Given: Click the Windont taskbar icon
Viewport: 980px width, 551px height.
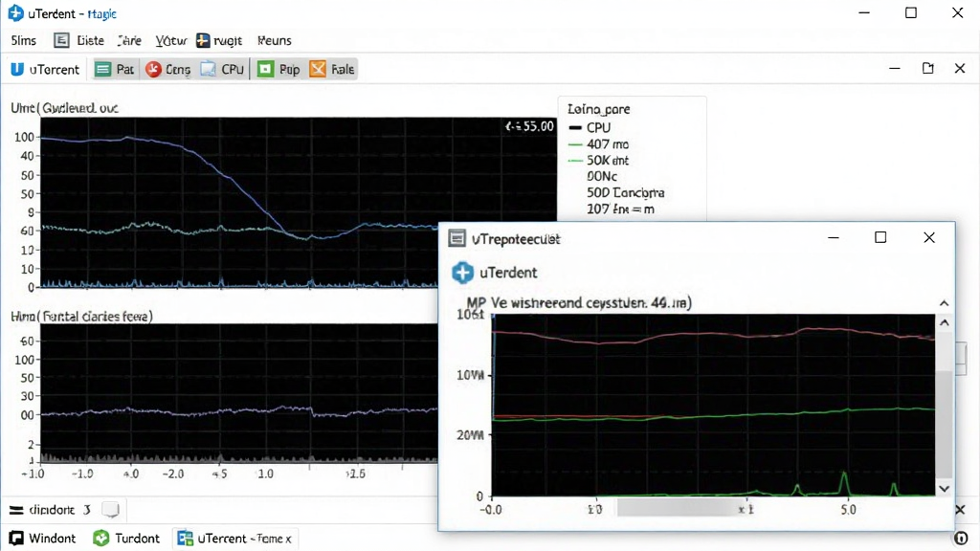Looking at the screenshot, I should (16, 538).
